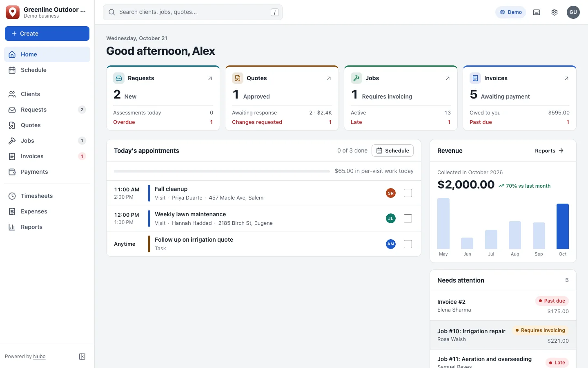Open the Quotes card arrow icon
This screenshot has height=368, width=588.
click(x=329, y=78)
